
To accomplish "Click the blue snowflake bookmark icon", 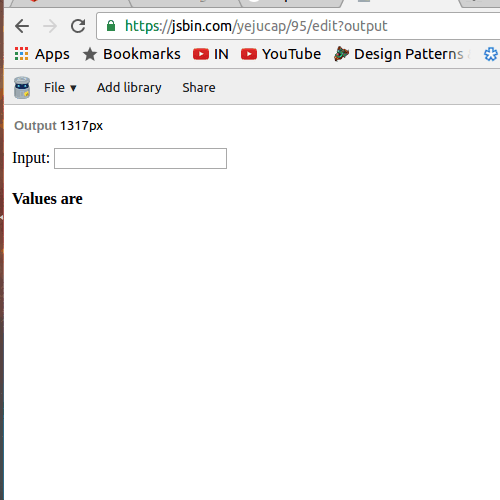I will click(x=491, y=54).
